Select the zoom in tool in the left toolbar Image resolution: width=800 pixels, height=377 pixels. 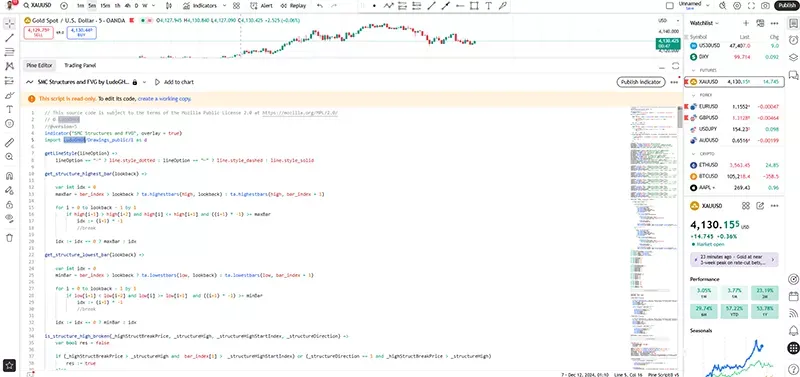[9, 157]
